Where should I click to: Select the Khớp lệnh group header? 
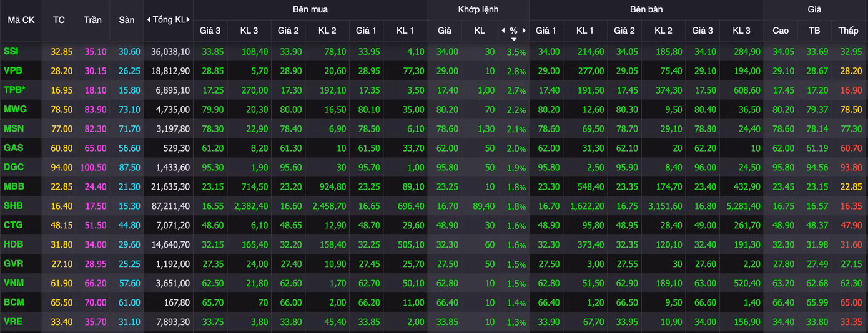478,9
